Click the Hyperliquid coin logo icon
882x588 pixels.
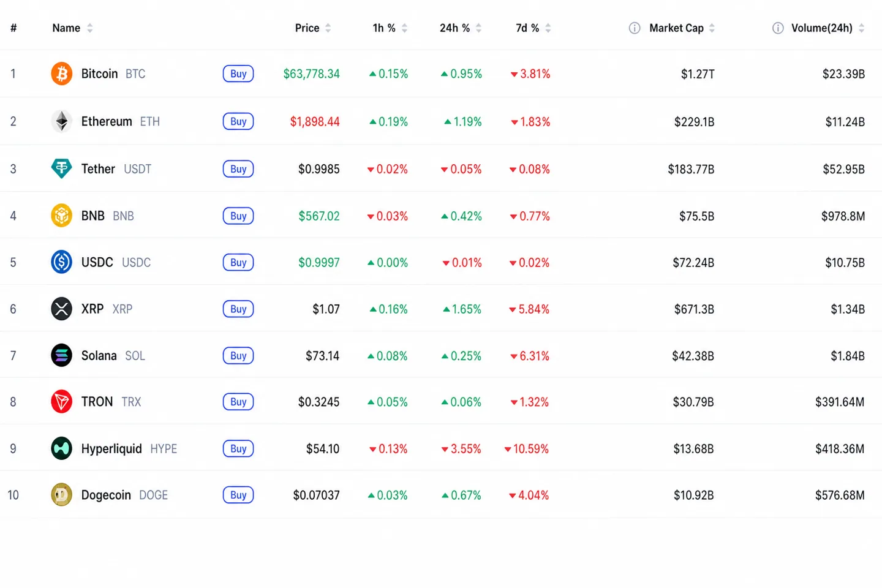pyautogui.click(x=61, y=448)
